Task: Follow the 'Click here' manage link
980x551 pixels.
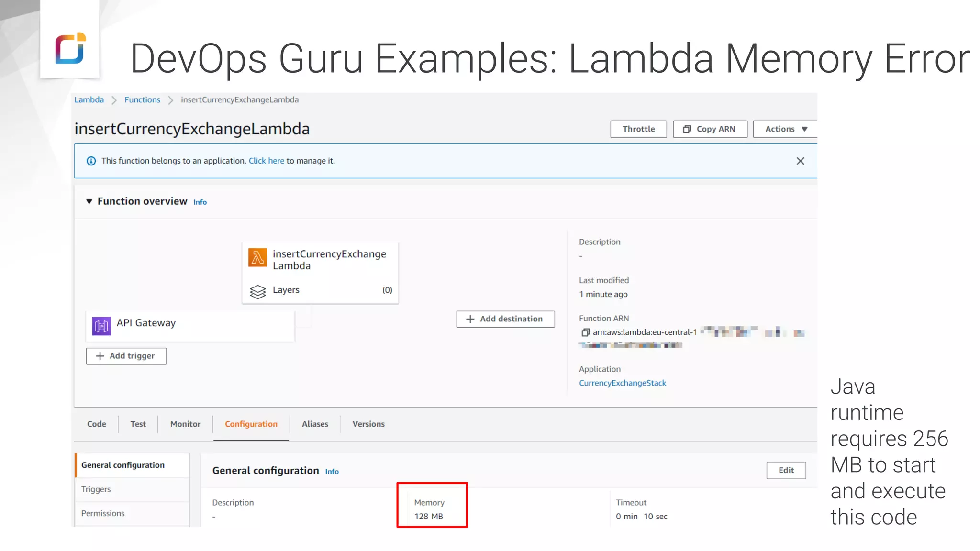Action: [266, 161]
